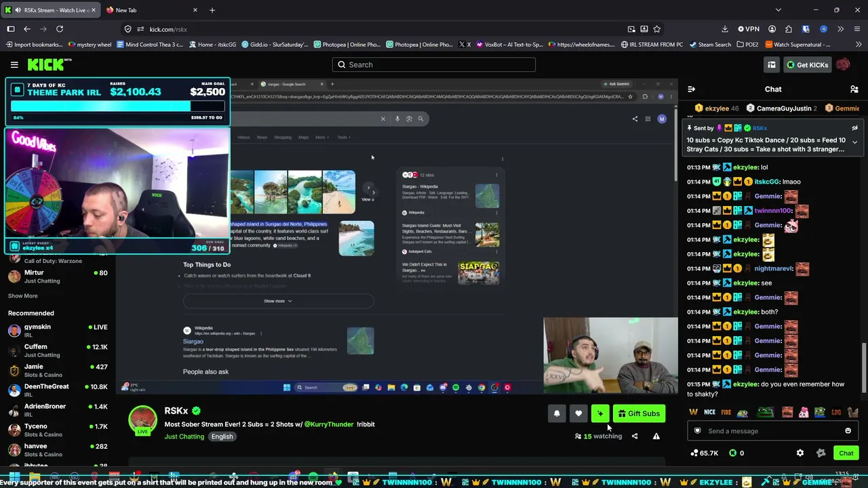Open the emoji picker in the message box
The image size is (868, 488).
[x=848, y=431]
